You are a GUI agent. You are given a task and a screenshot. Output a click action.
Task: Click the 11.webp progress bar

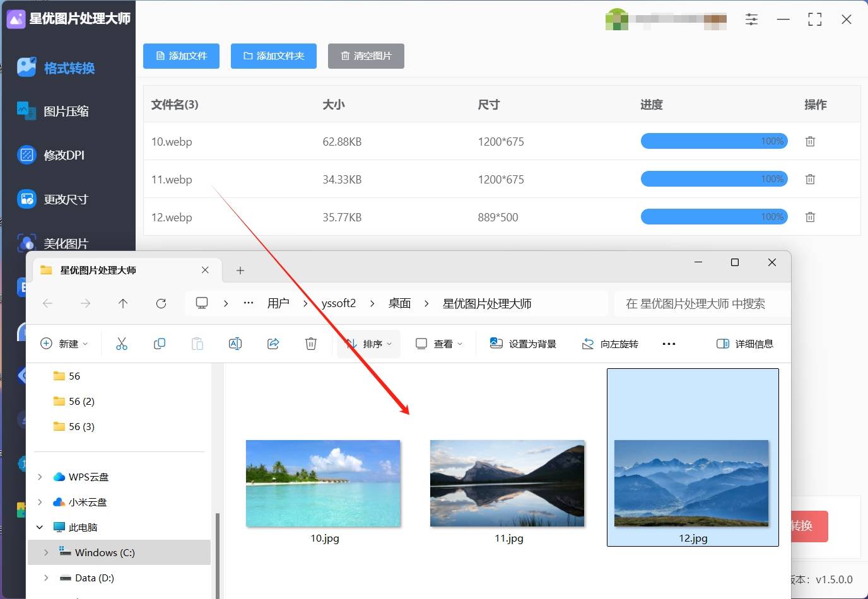(x=714, y=179)
